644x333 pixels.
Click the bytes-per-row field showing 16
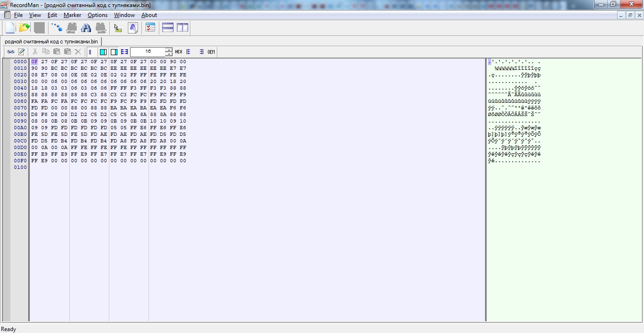[x=148, y=52]
